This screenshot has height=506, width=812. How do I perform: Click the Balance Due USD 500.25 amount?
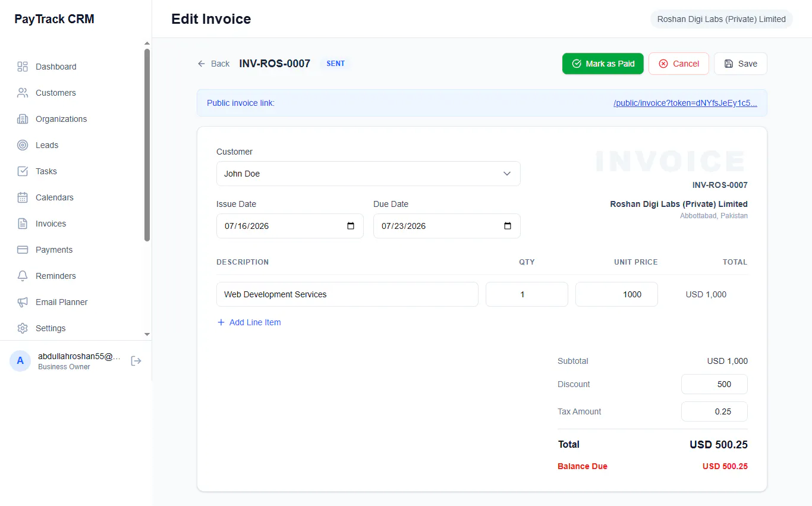725,466
